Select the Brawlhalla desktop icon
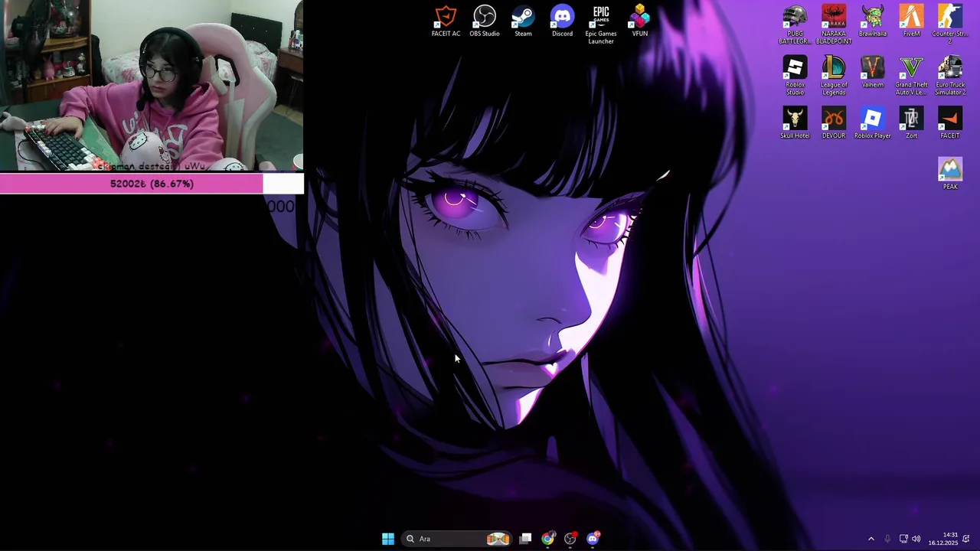Screen dimensions: 980x551 coord(873,21)
